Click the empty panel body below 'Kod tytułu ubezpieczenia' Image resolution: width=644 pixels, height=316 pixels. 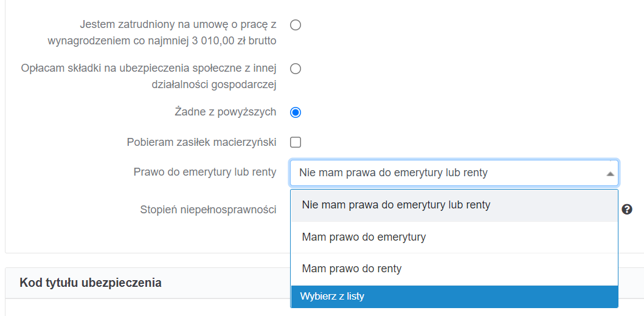pyautogui.click(x=148, y=307)
